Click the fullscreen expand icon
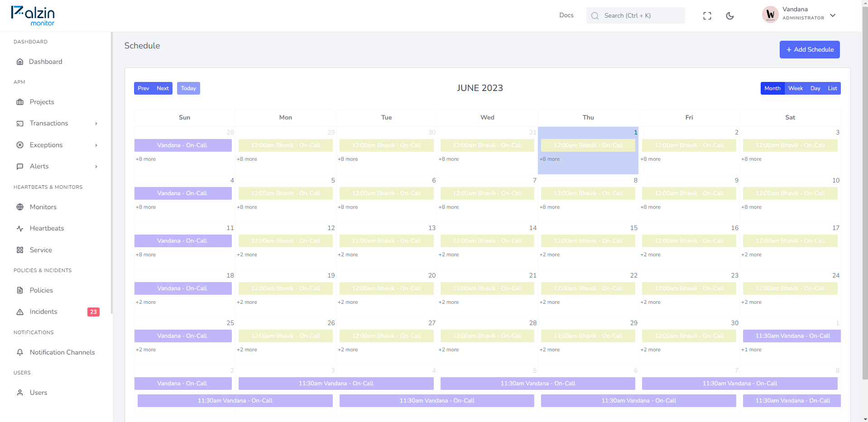Screen dimensions: 868x422 click(x=707, y=16)
